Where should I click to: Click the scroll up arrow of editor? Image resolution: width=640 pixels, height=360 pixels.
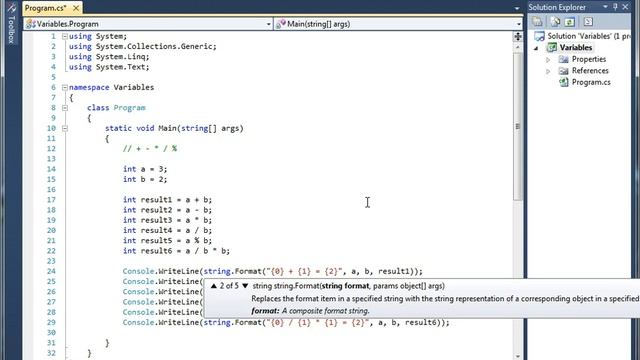coord(518,47)
